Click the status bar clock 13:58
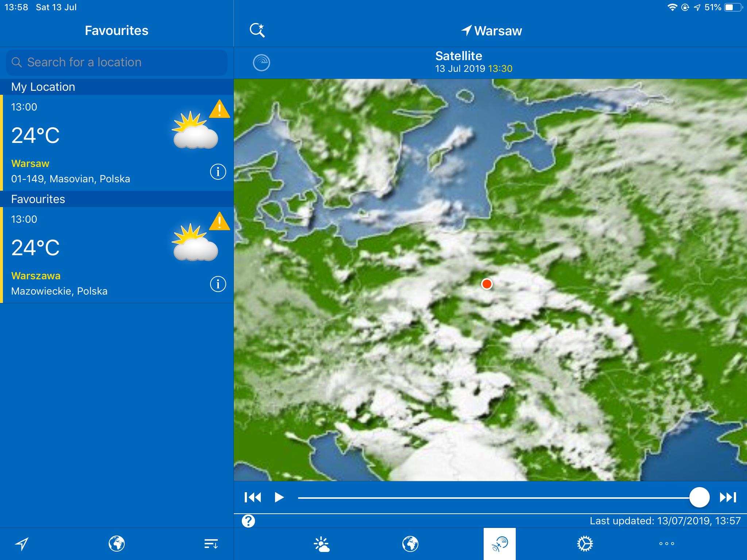 click(x=16, y=7)
